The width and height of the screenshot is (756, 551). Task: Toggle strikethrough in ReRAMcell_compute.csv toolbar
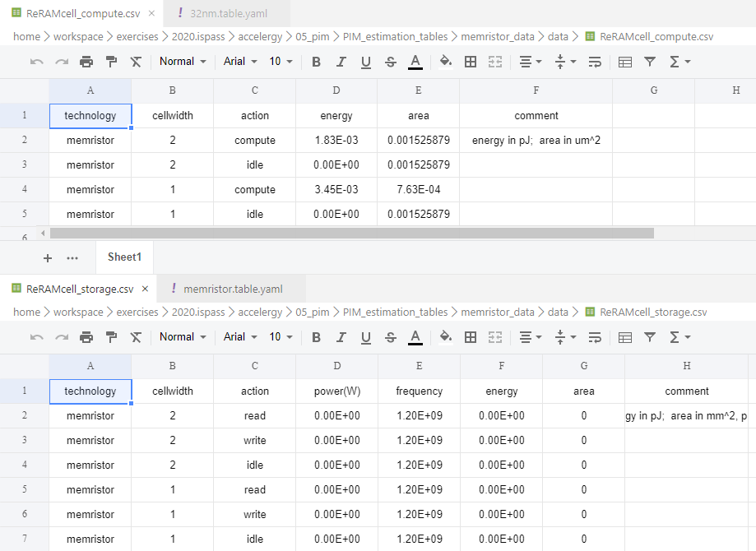coord(391,62)
